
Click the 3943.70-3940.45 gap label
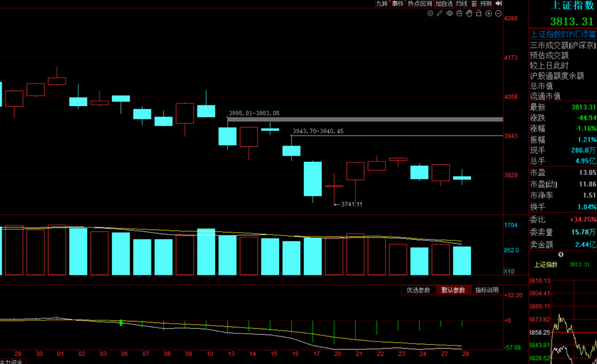coord(318,131)
